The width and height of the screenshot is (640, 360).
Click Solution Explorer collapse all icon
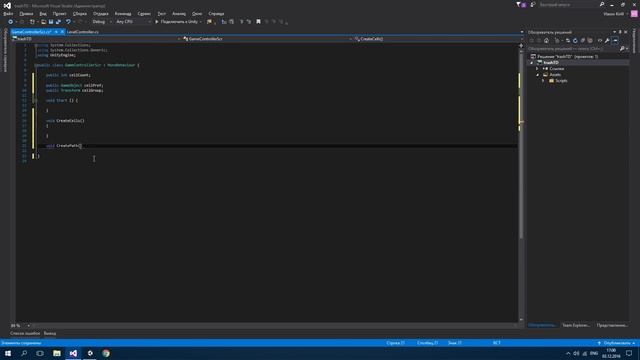point(582,40)
